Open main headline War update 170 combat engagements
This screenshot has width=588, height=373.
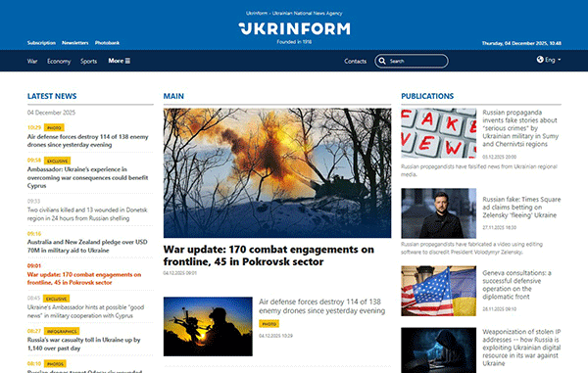tap(269, 256)
